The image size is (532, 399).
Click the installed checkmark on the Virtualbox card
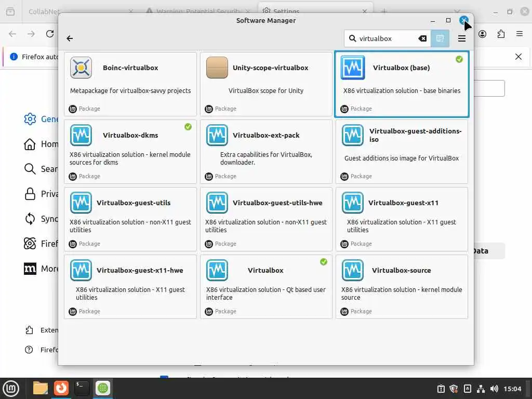[324, 262]
